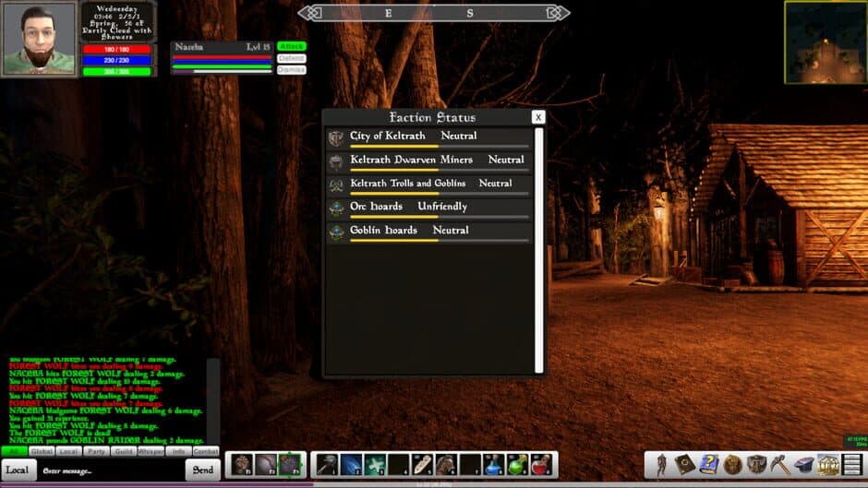The width and height of the screenshot is (868, 488).
Task: Select the Orc Hoards Unfriendly status text
Action: tap(442, 207)
